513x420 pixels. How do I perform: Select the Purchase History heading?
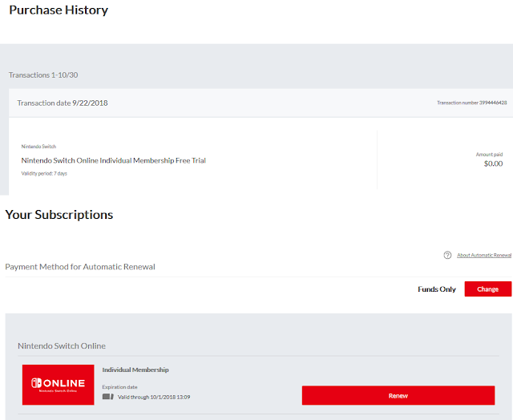pyautogui.click(x=59, y=10)
